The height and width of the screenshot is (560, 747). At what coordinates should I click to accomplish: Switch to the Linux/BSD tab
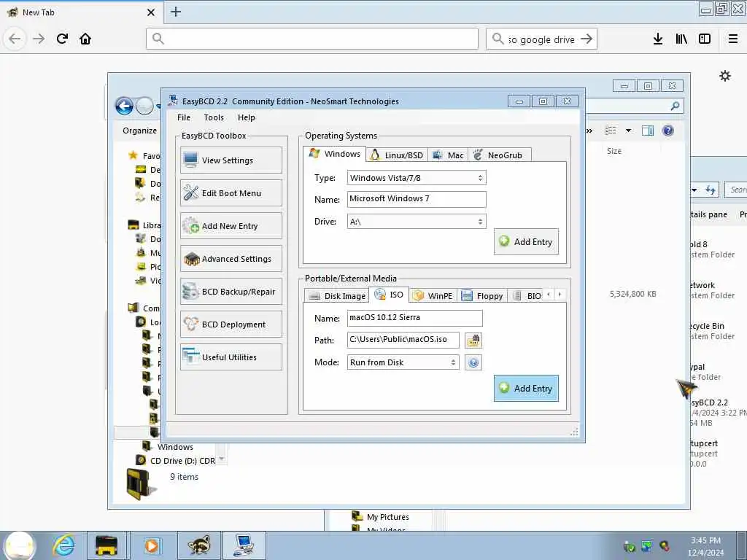pos(397,155)
